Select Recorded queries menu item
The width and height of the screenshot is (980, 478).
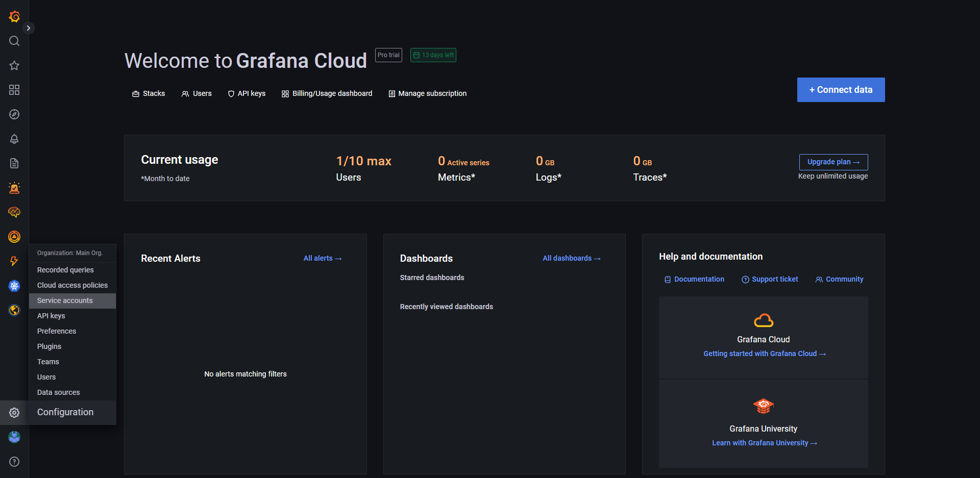tap(72, 270)
